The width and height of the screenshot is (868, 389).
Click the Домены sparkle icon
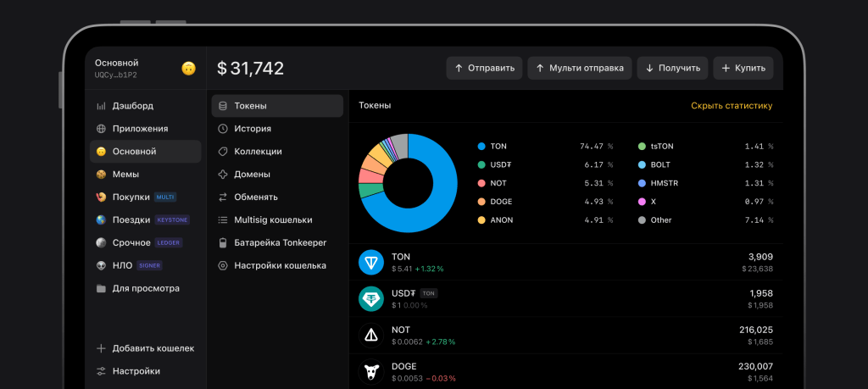coord(223,175)
